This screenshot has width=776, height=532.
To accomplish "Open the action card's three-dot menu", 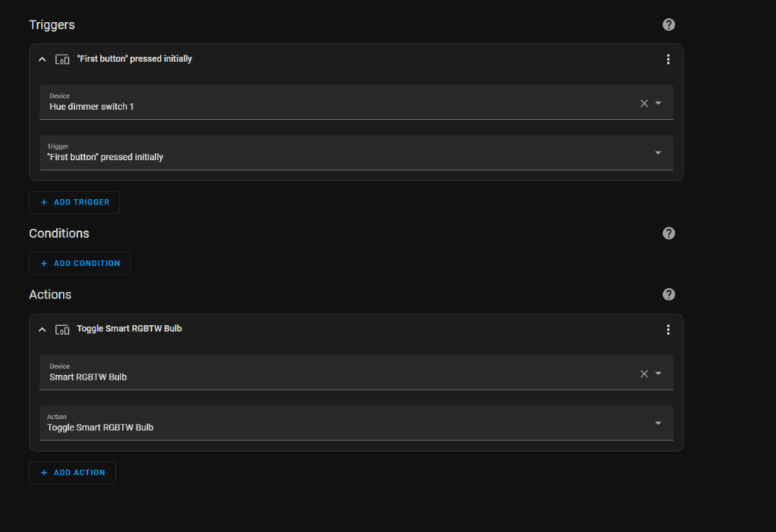I will point(668,330).
